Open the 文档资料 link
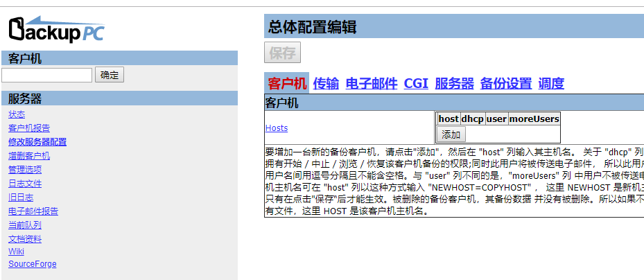This screenshot has height=280, width=644. click(25, 239)
